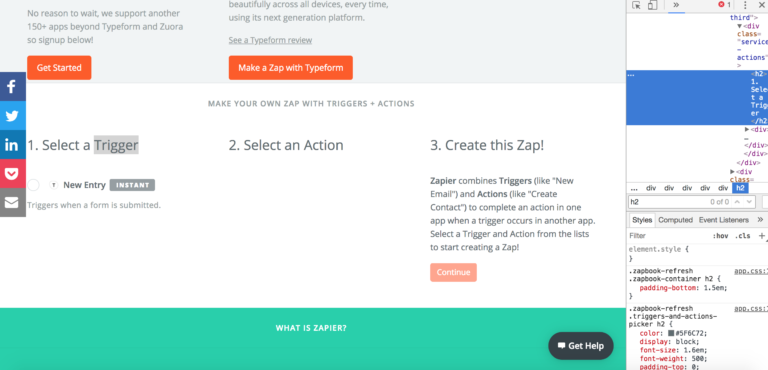Screen dimensions: 768x370
Task: Collapse the service-actions div node
Action: [x=740, y=26]
